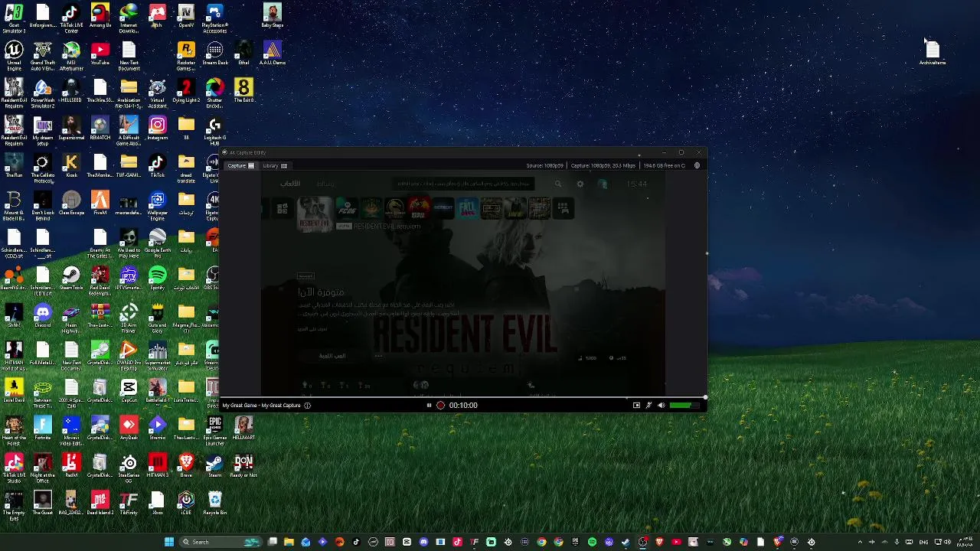Open the iCUE desktop shortcut
The width and height of the screenshot is (980, 551).
[x=186, y=504]
